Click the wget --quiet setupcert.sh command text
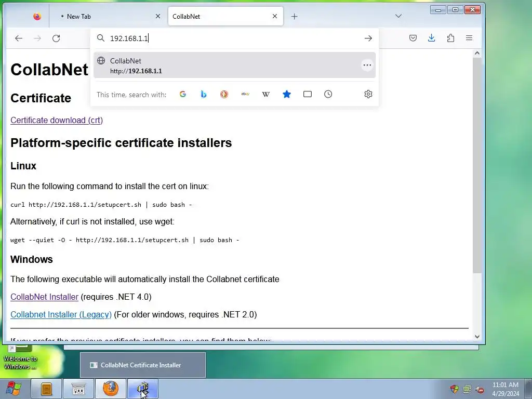Image resolution: width=532 pixels, height=399 pixels. (x=125, y=240)
